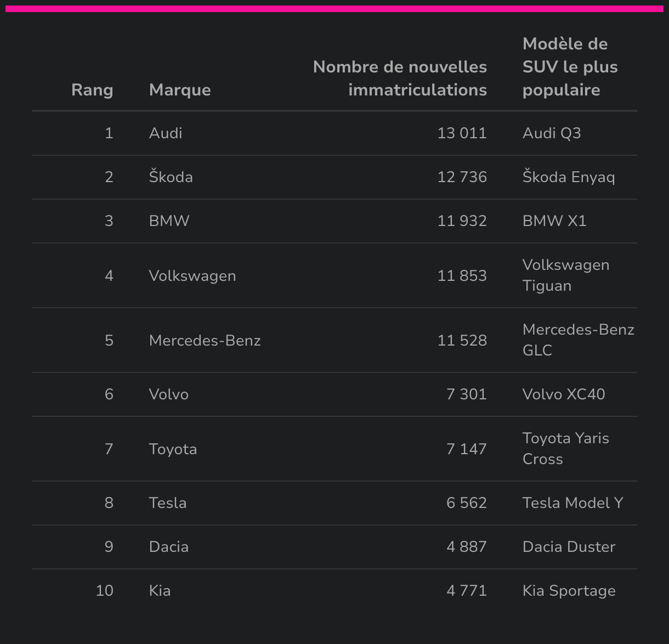This screenshot has height=644, width=669.
Task: Select the Mercedes-Benz brand cell
Action: (205, 341)
